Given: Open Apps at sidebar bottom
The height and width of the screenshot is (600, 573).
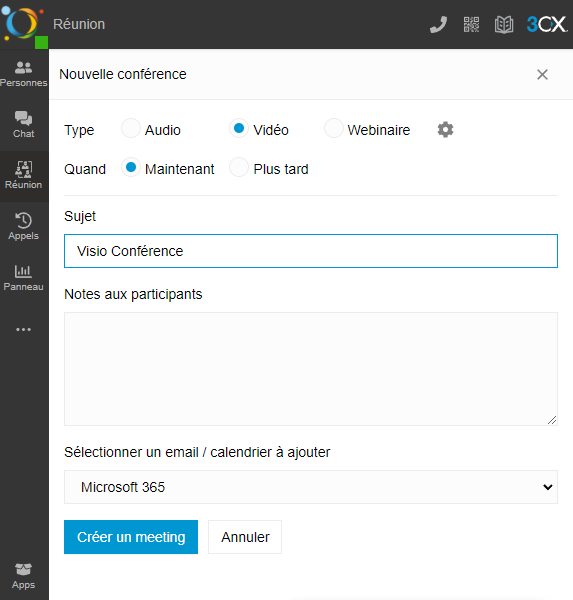Looking at the screenshot, I should [24, 576].
